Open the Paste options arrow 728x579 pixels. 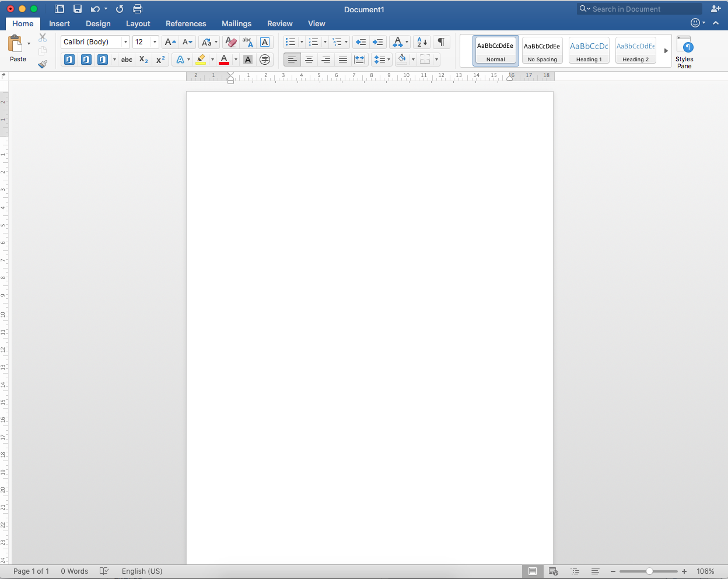[29, 44]
